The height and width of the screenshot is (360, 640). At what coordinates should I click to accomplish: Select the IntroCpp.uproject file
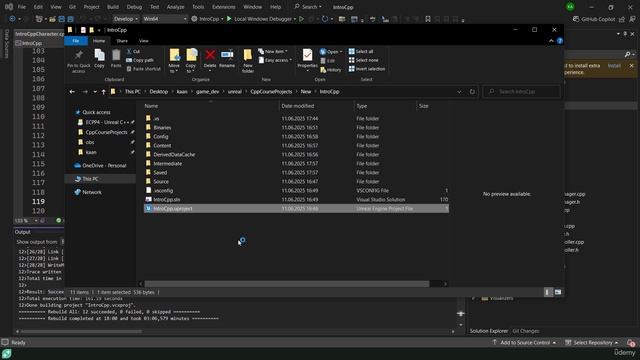(x=296, y=209)
